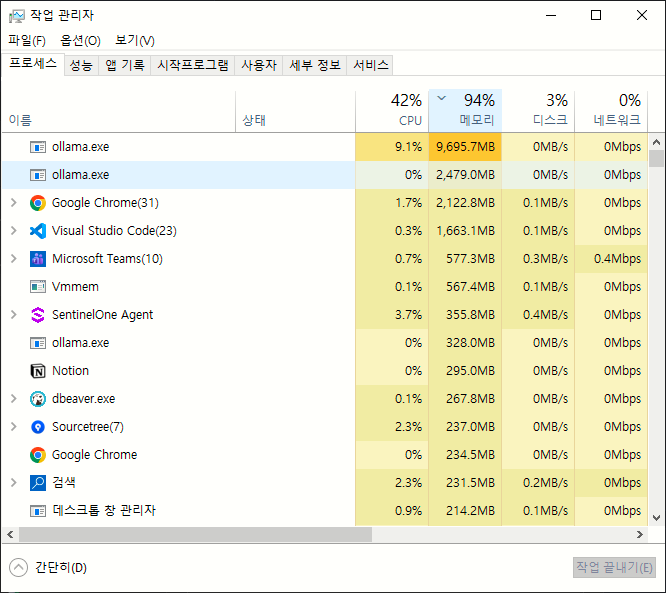This screenshot has height=593, width=666.
Task: Expand the Visual Studio Code(23) group
Action: (14, 231)
